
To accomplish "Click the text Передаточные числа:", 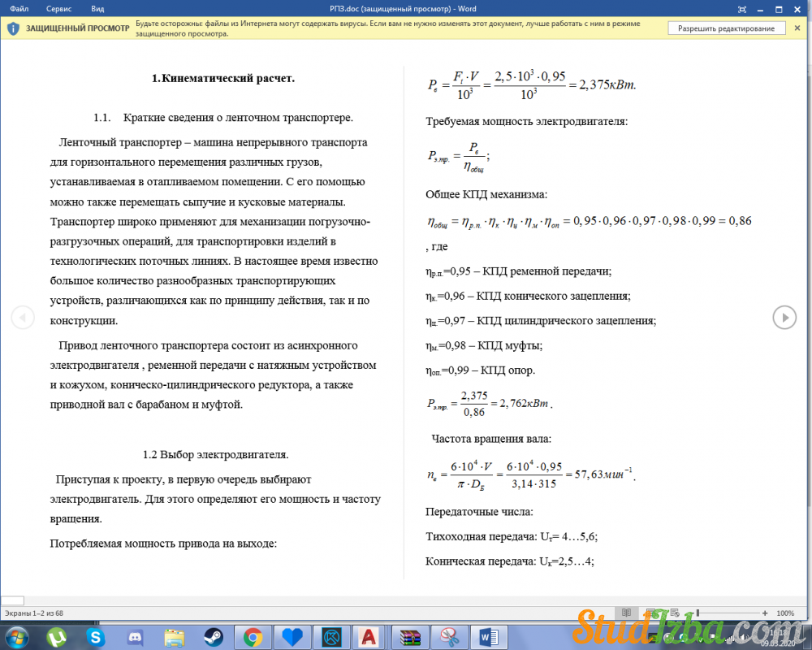I will pyautogui.click(x=480, y=512).
